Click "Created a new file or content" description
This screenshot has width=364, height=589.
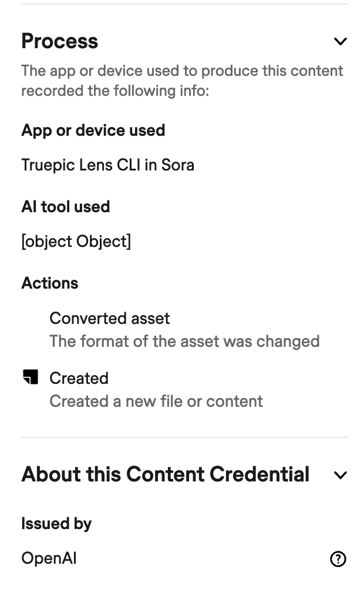(x=156, y=401)
